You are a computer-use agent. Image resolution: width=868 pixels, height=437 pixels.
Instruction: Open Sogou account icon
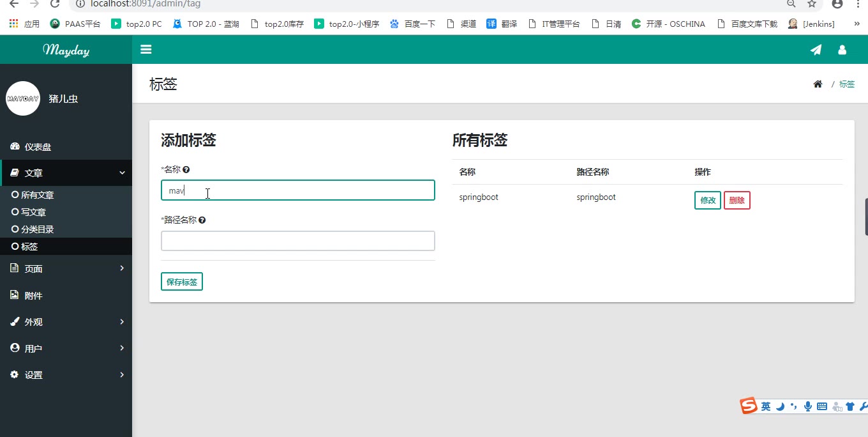(837, 406)
